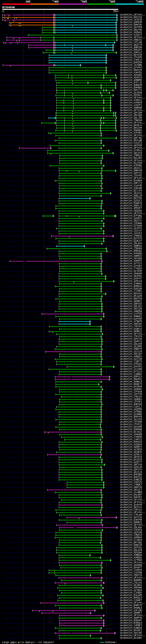Select hit label UniRef100_A7QZX7

(x=131, y=35)
